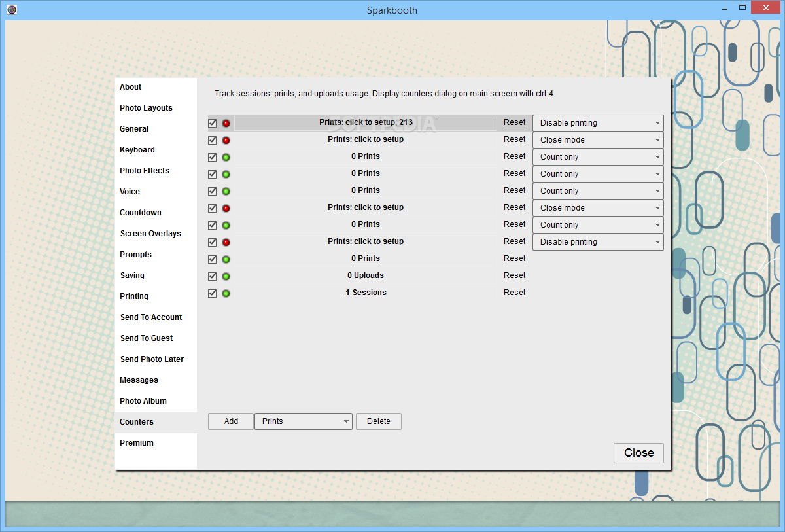Open Saving settings
785x532 pixels.
[x=156, y=275]
